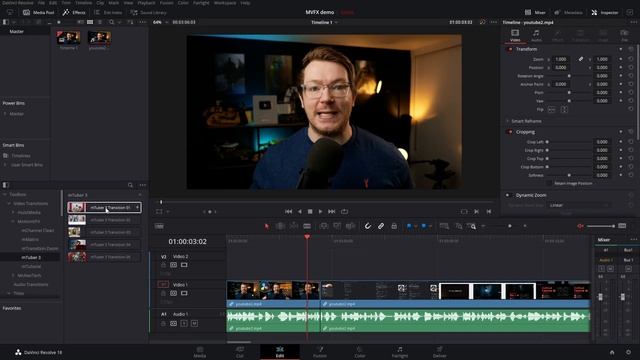Screen dimensions: 640x360
Task: Open the Color page tab
Action: pyautogui.click(x=360, y=352)
